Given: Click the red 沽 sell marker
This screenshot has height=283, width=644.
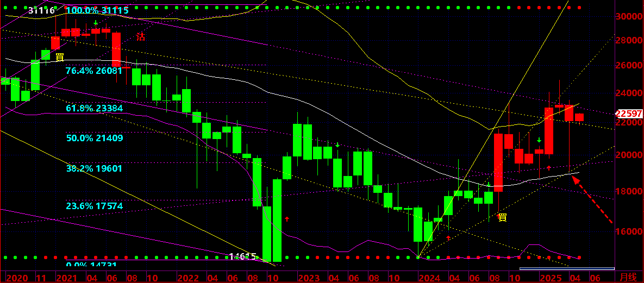Looking at the screenshot, I should tap(141, 37).
